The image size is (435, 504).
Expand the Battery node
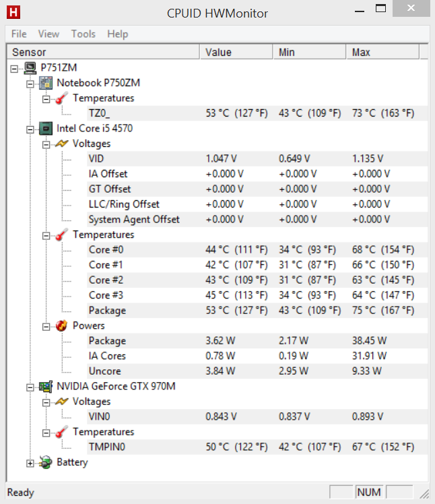(x=30, y=463)
